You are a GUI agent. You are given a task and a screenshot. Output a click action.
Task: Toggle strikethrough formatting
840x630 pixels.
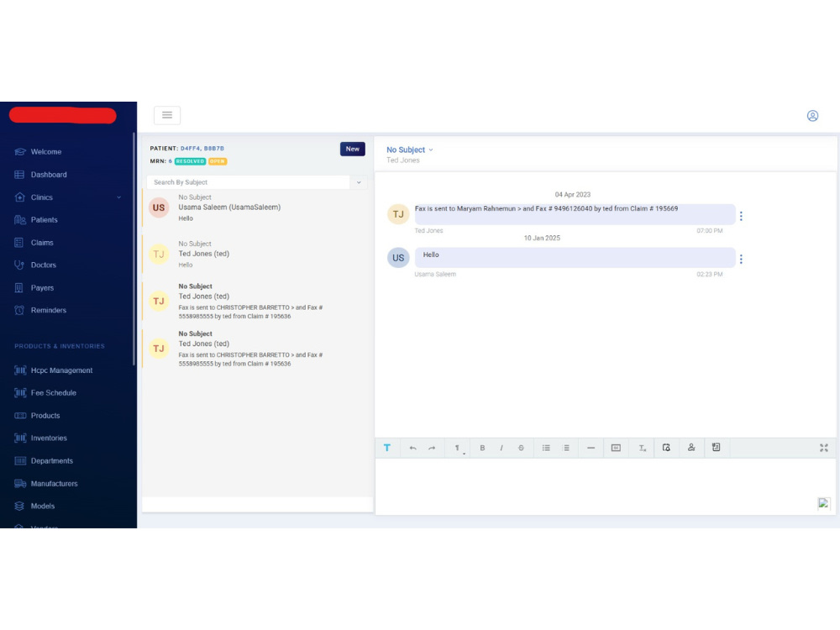click(x=521, y=448)
